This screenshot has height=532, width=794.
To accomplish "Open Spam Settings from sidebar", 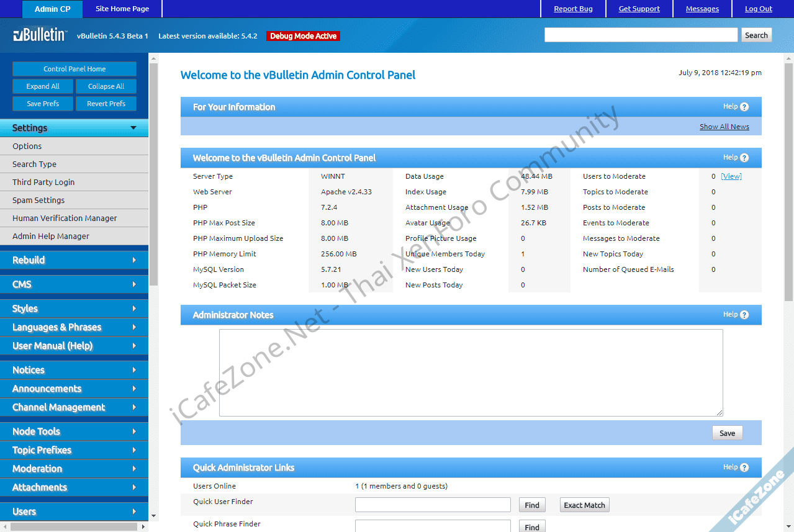I will [38, 200].
